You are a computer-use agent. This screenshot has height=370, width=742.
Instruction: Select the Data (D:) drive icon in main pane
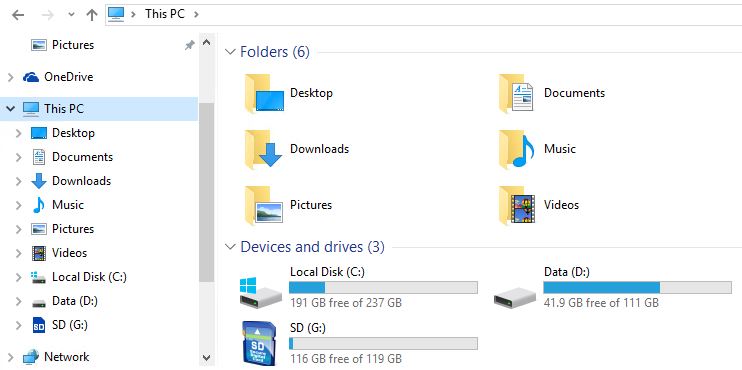(x=514, y=298)
